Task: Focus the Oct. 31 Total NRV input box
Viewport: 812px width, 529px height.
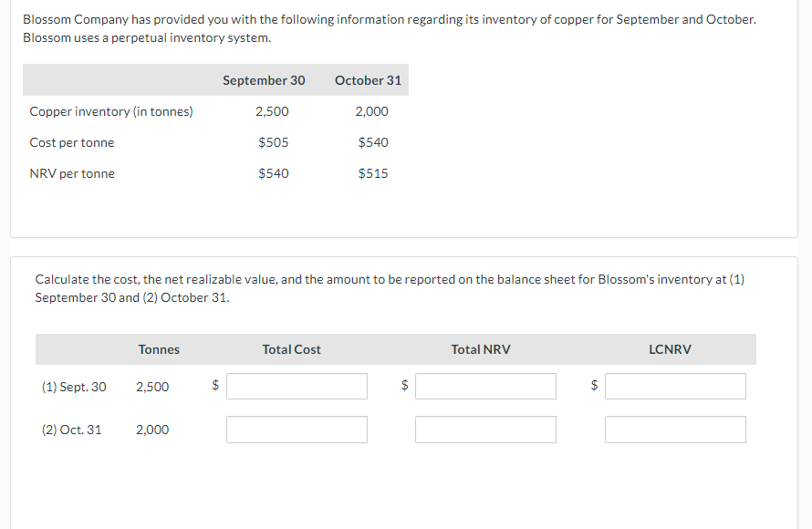Action: pos(485,430)
